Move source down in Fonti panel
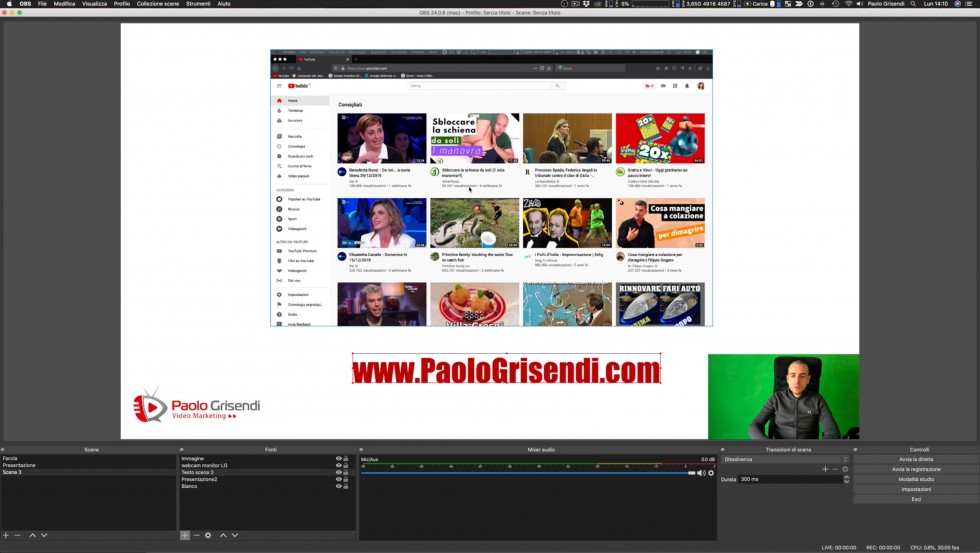This screenshot has height=553, width=980. [x=234, y=536]
